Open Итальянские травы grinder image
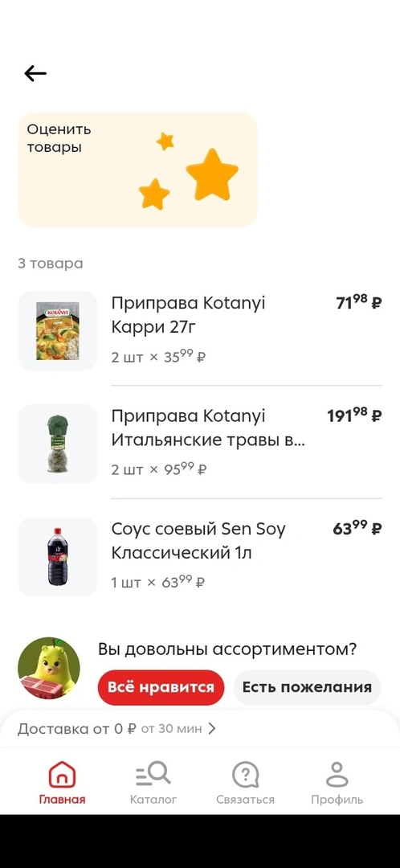This screenshot has width=400, height=868. (58, 444)
